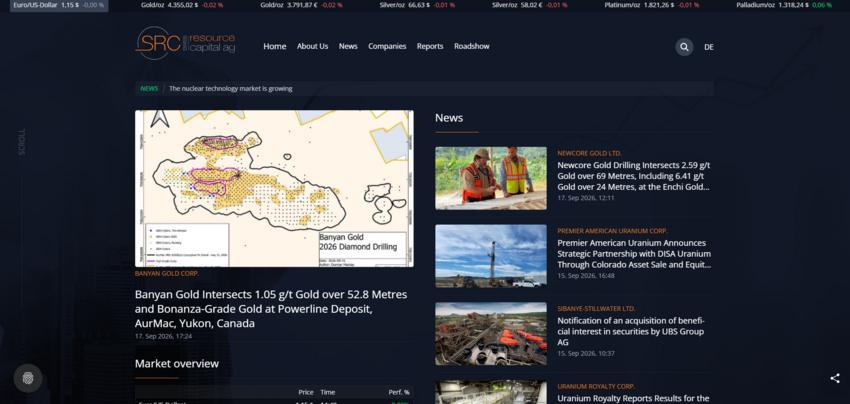Click the Euro/US-Dollar ticker entry

(x=59, y=5)
